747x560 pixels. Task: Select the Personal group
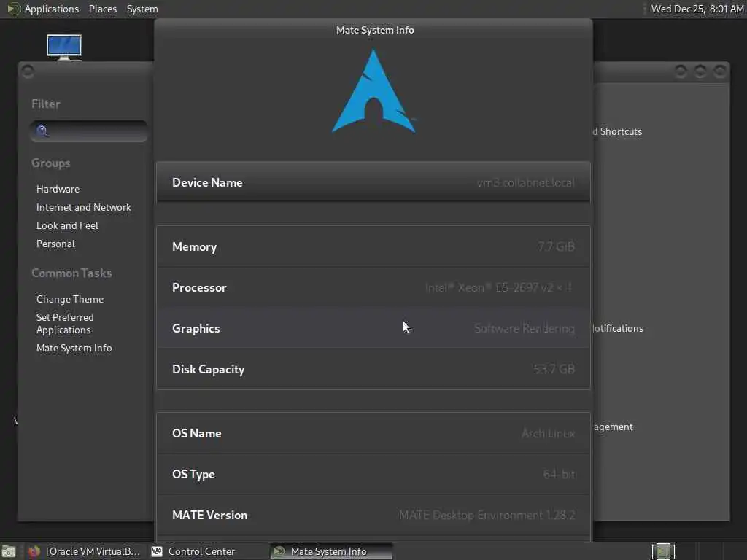(x=55, y=244)
